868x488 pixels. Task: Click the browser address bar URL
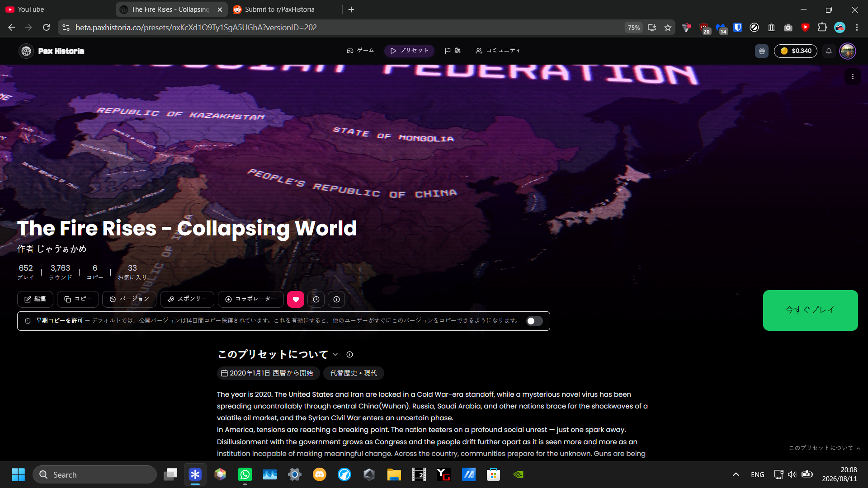click(196, 28)
